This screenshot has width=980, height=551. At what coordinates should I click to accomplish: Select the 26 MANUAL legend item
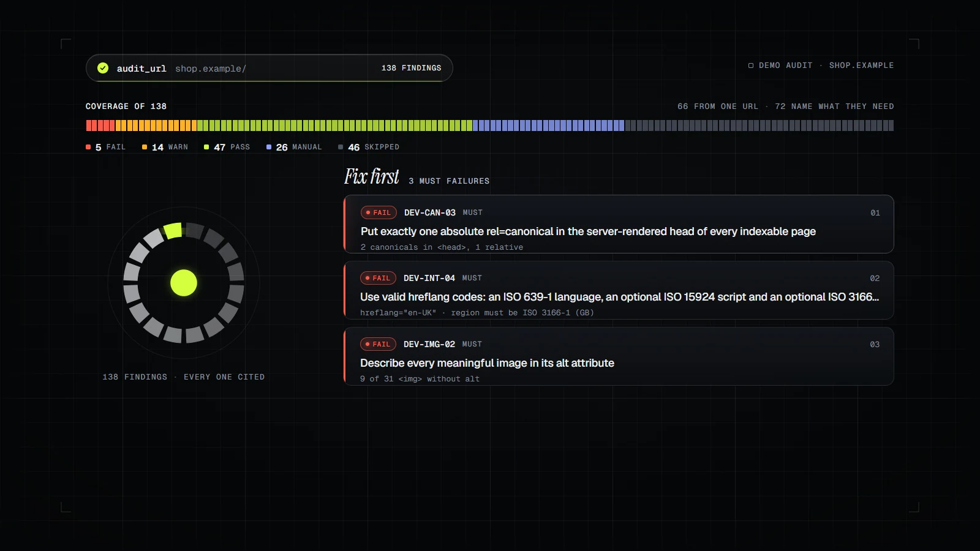(294, 147)
